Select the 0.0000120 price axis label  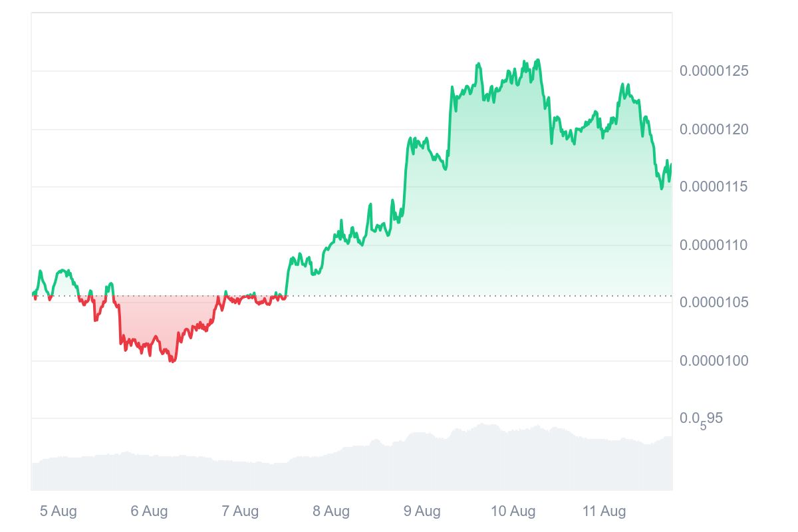714,129
